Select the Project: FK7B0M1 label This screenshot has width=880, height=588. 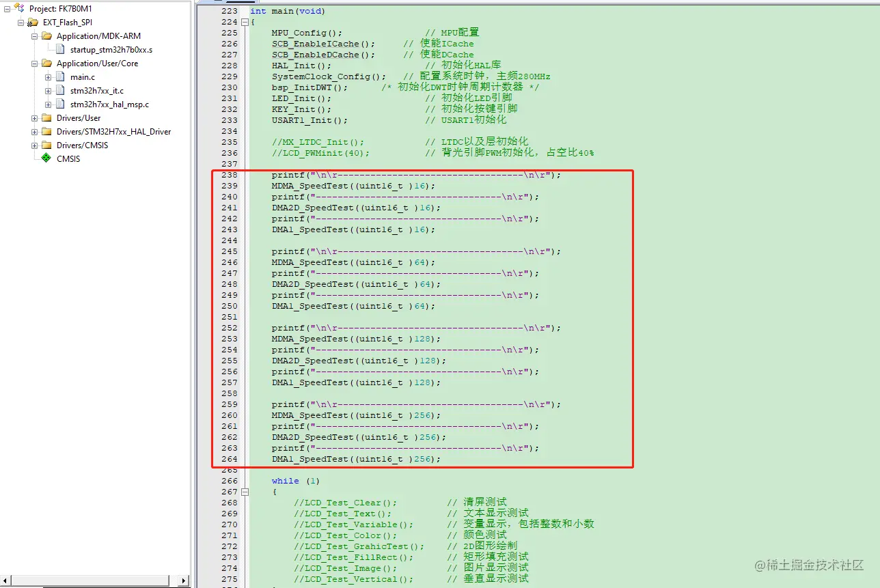tap(61, 8)
